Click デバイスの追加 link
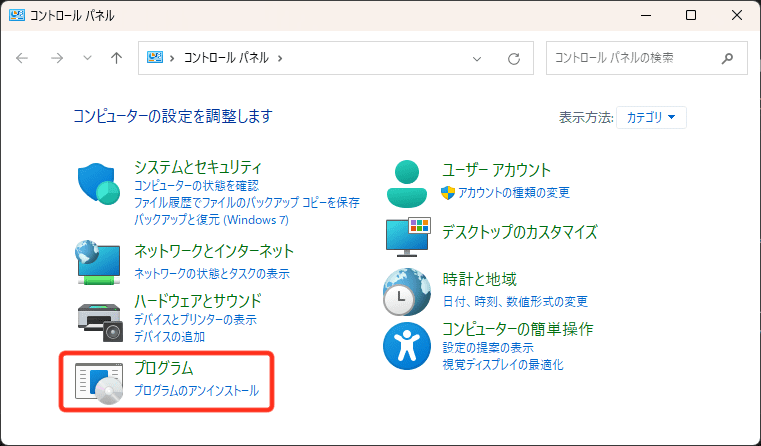Image resolution: width=761 pixels, height=446 pixels. pyautogui.click(x=169, y=336)
